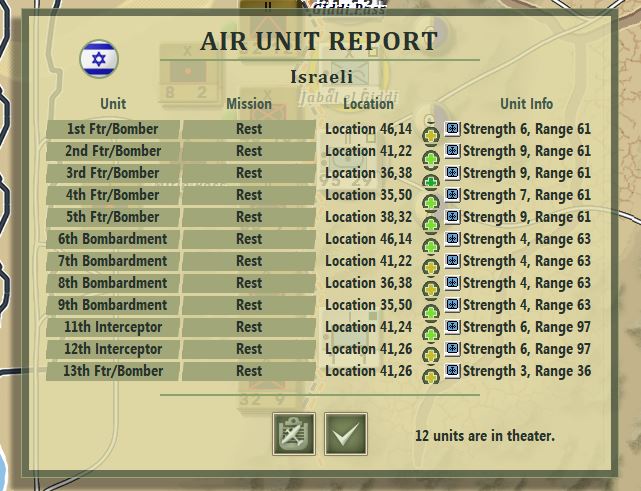Change Rest mission of 1st Ftr/Bomber
This screenshot has width=641, height=491.
[249, 129]
